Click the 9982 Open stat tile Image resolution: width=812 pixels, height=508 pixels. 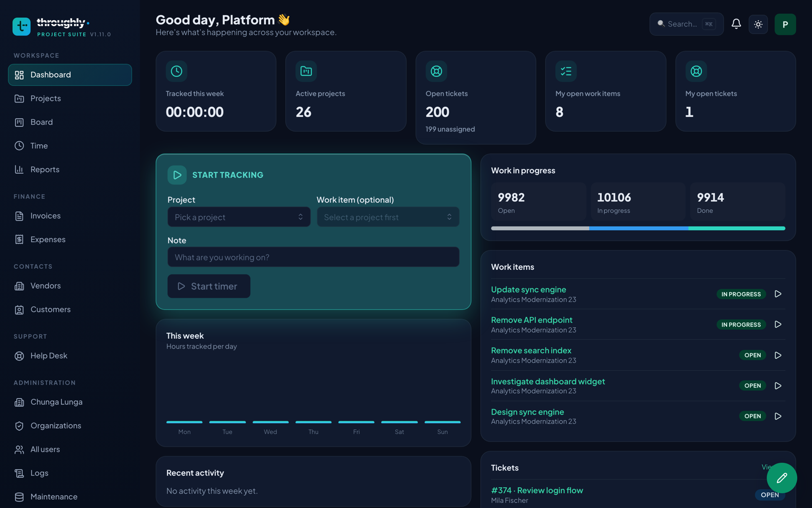[538, 202]
